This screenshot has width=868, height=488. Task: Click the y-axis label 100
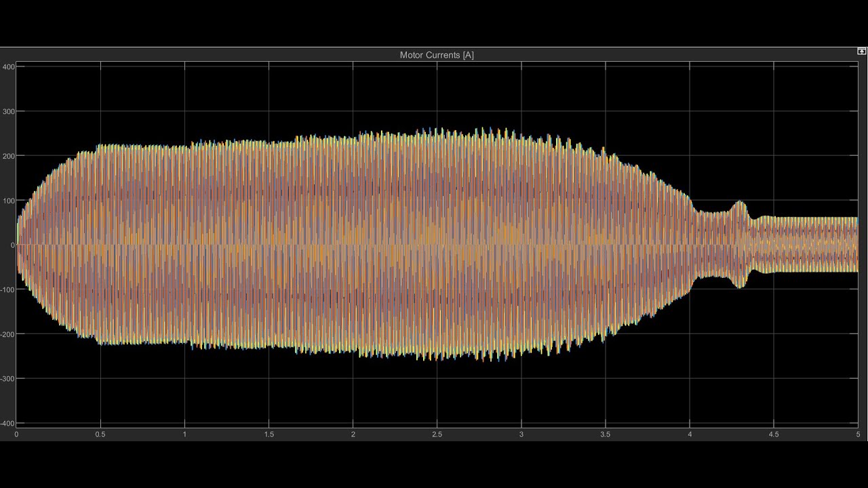(x=9, y=201)
